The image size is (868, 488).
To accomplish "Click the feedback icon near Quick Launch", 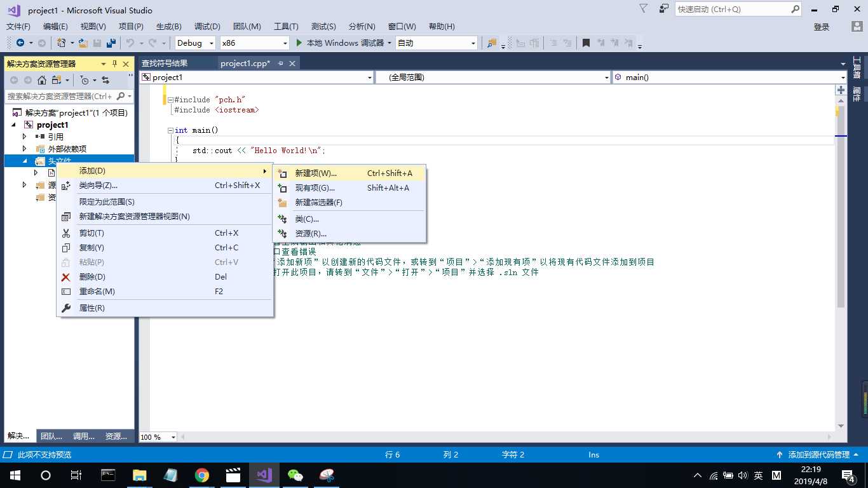I will click(664, 9).
